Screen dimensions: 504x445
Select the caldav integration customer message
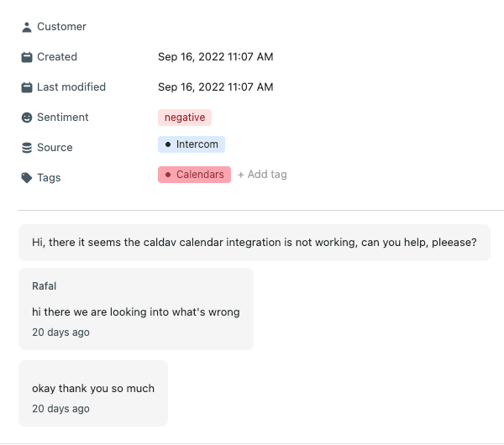[x=254, y=243]
